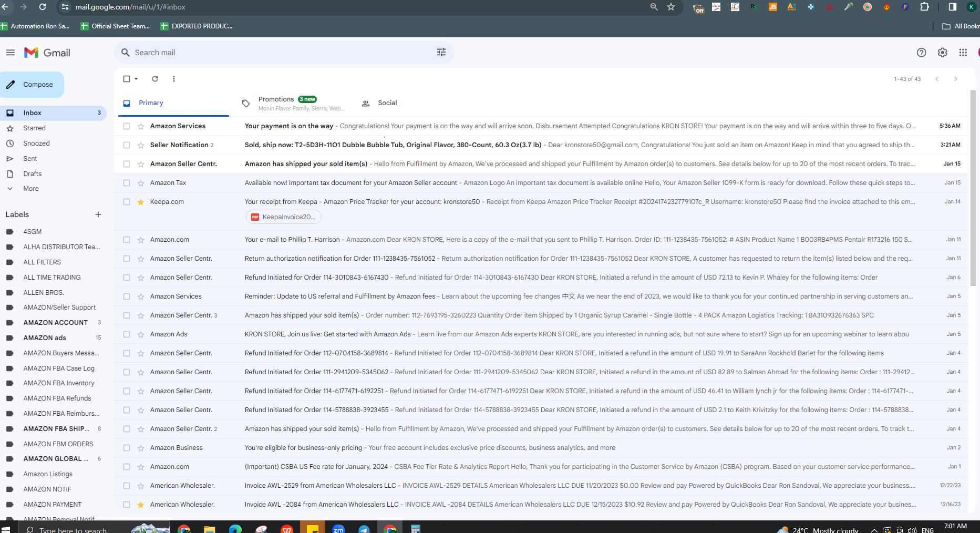Screen dimensions: 980x533
Task: Open the Sent folder
Action: (x=30, y=159)
